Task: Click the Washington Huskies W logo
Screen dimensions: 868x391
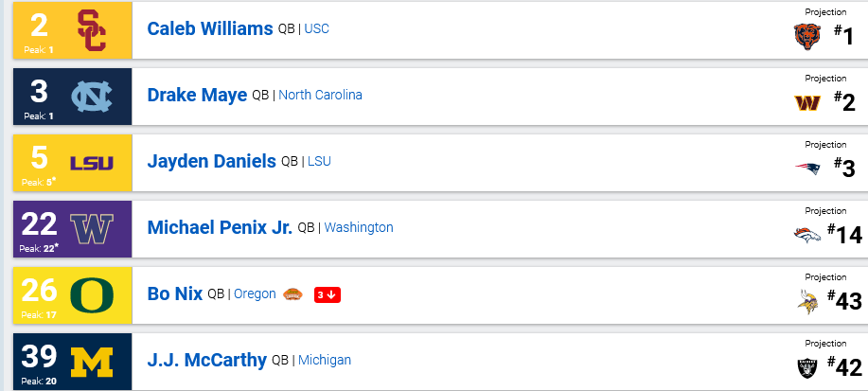Action: pyautogui.click(x=92, y=228)
